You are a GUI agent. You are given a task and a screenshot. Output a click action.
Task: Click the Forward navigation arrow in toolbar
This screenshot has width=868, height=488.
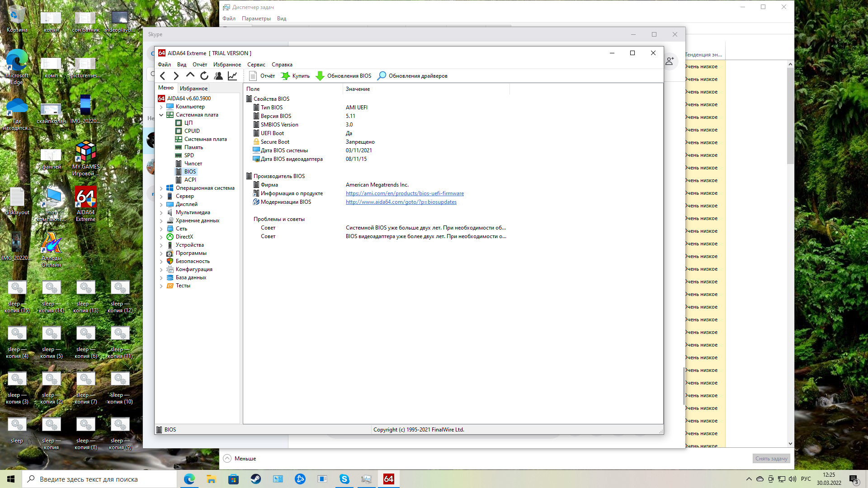[176, 76]
